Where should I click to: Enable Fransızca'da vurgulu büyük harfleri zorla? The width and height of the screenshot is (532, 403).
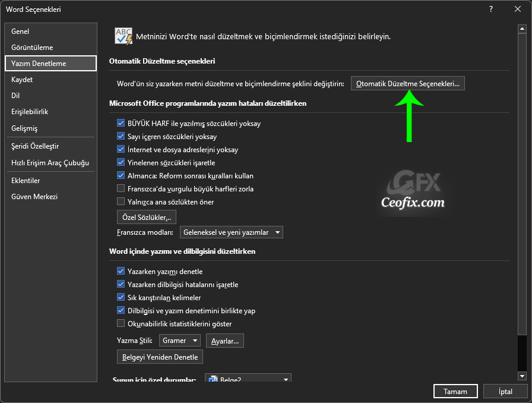[121, 188]
